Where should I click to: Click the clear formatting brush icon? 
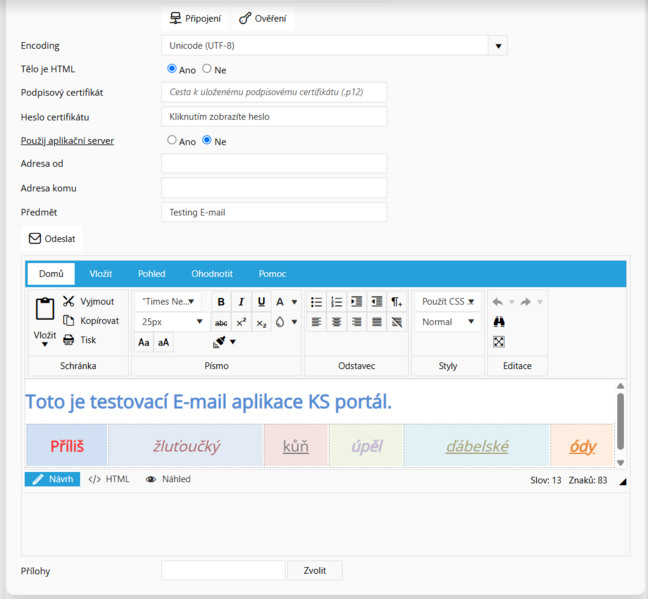point(219,342)
